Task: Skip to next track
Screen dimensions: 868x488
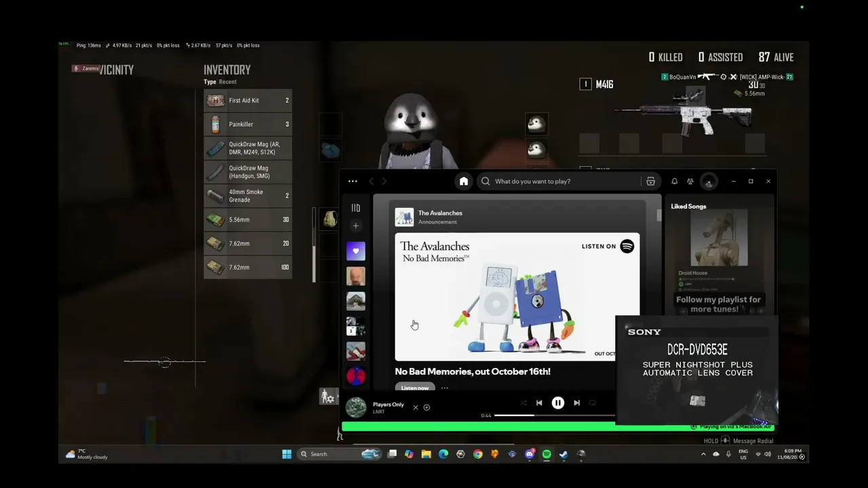Action: click(x=576, y=403)
